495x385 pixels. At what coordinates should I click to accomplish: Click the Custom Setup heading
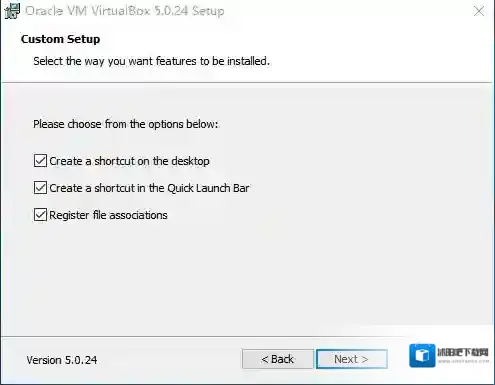coord(60,39)
